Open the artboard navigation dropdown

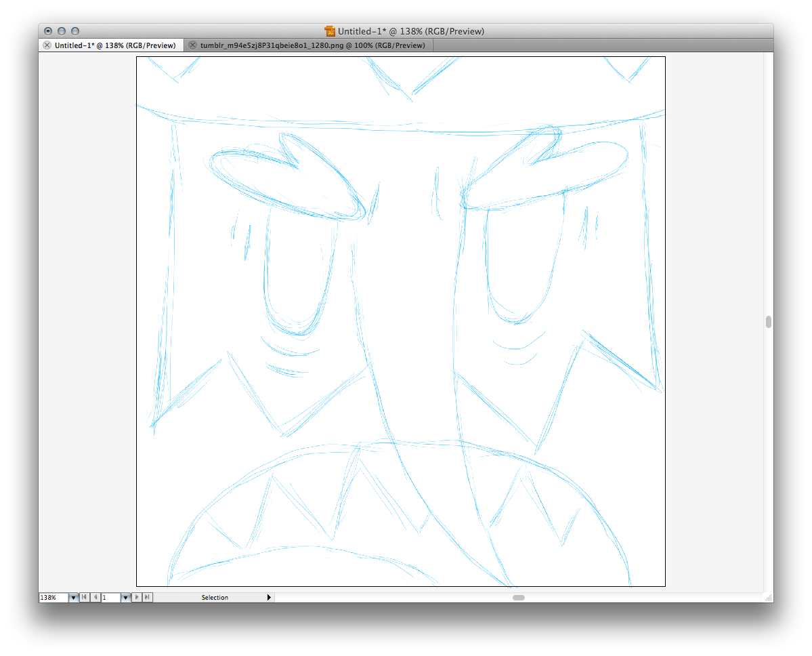(125, 598)
